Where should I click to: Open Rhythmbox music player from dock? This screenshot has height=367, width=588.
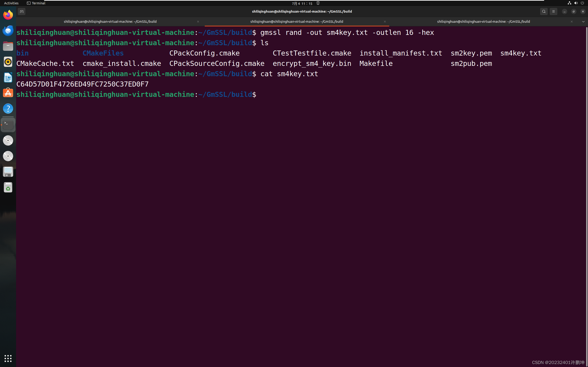pyautogui.click(x=8, y=62)
